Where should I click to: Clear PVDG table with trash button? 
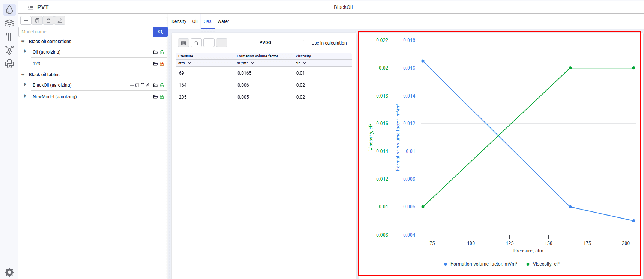click(x=196, y=43)
